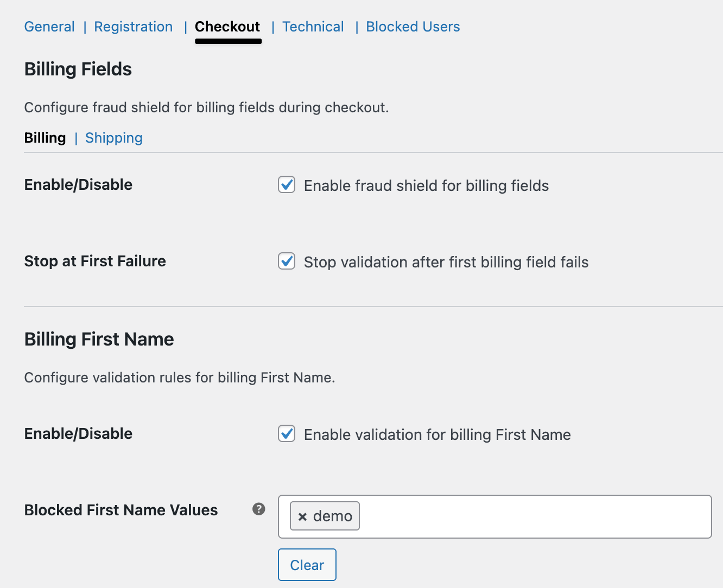The image size is (723, 588).
Task: Click the 'Enable fraud shield for billing fields' label text
Action: (x=426, y=186)
